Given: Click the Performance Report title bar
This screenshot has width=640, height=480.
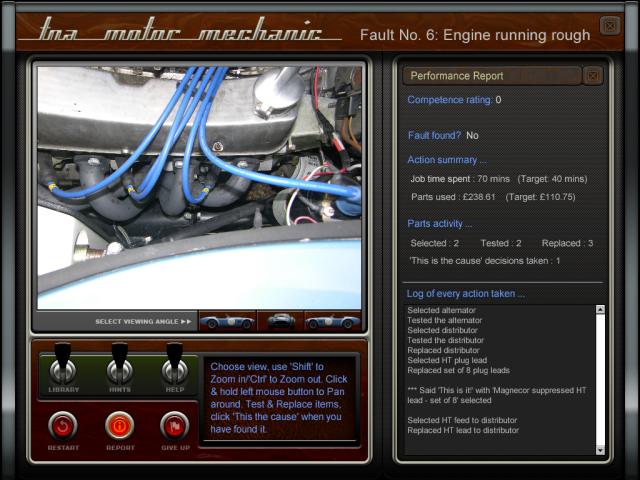Looking at the screenshot, I should click(x=490, y=76).
